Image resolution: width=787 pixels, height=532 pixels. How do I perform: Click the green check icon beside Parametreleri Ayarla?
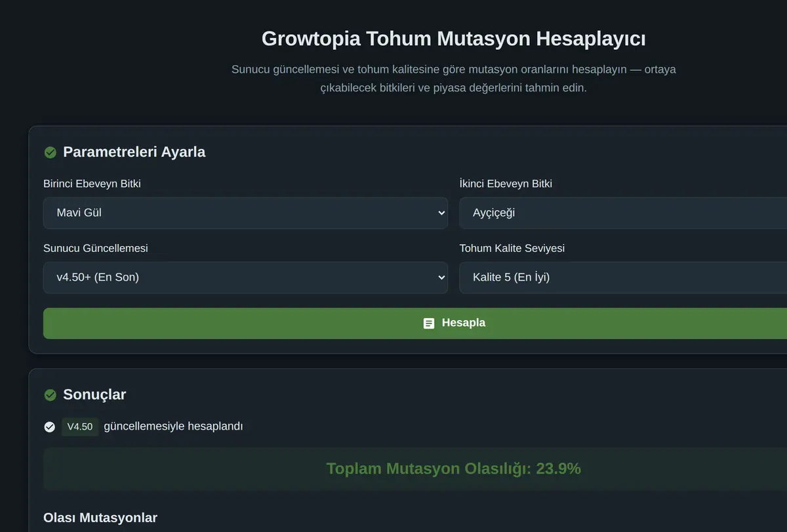click(x=50, y=152)
